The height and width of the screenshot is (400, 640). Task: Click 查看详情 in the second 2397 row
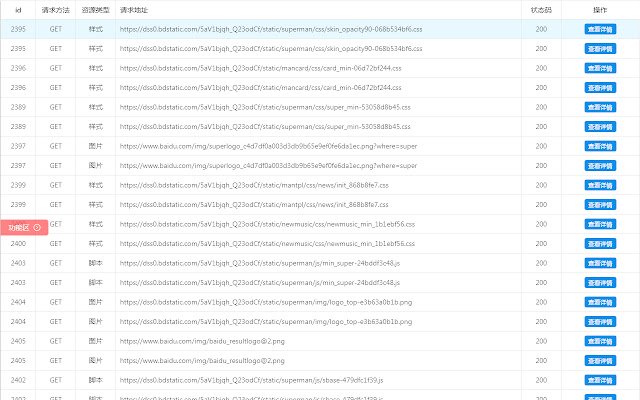600,165
